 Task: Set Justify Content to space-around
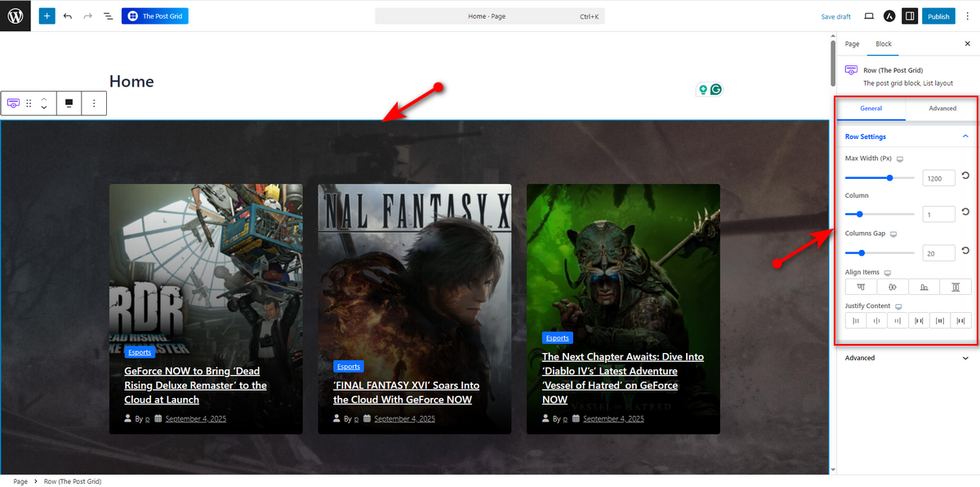click(x=940, y=321)
